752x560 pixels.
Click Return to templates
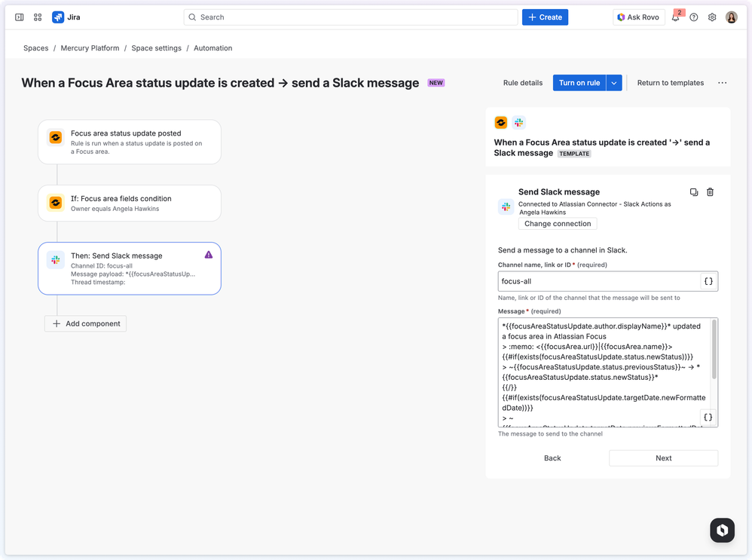[671, 83]
